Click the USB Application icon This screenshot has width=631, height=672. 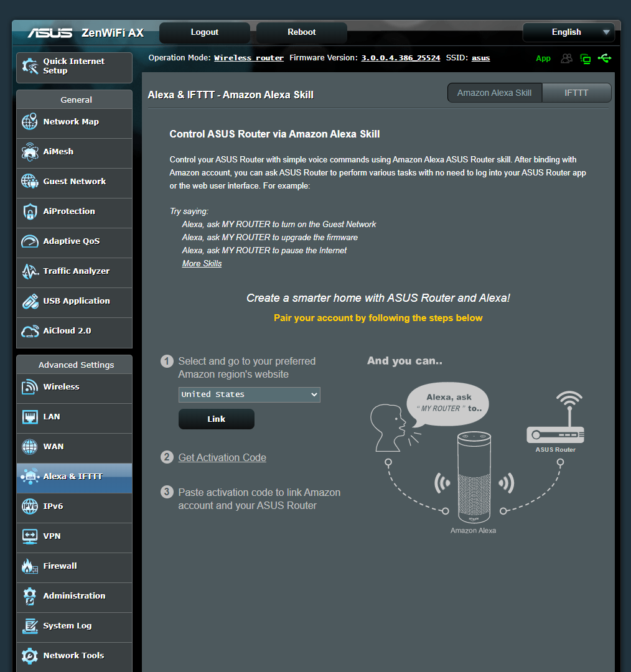30,301
